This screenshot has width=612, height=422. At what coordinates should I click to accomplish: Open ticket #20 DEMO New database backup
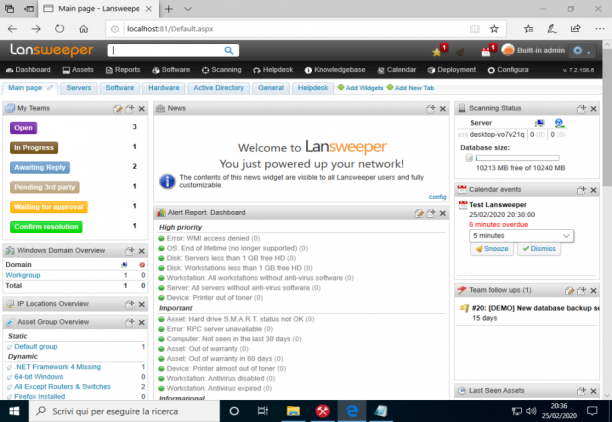click(535, 308)
